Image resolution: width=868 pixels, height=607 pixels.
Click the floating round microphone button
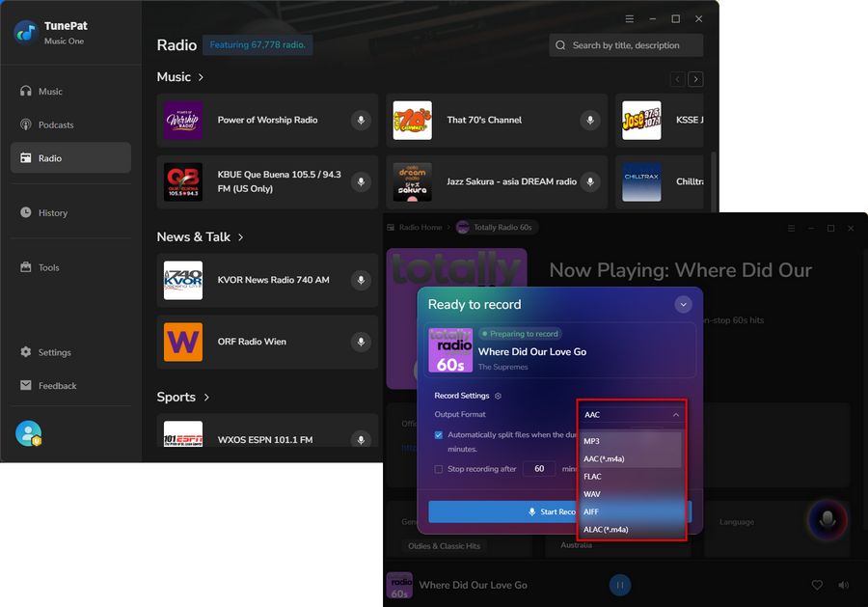tap(827, 519)
